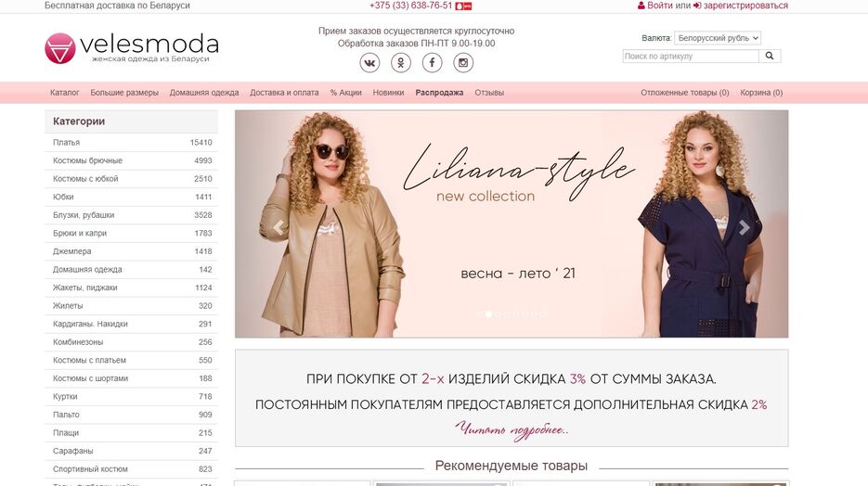868x486 pixels.
Task: Open the Новинки menu item
Action: [x=388, y=93]
